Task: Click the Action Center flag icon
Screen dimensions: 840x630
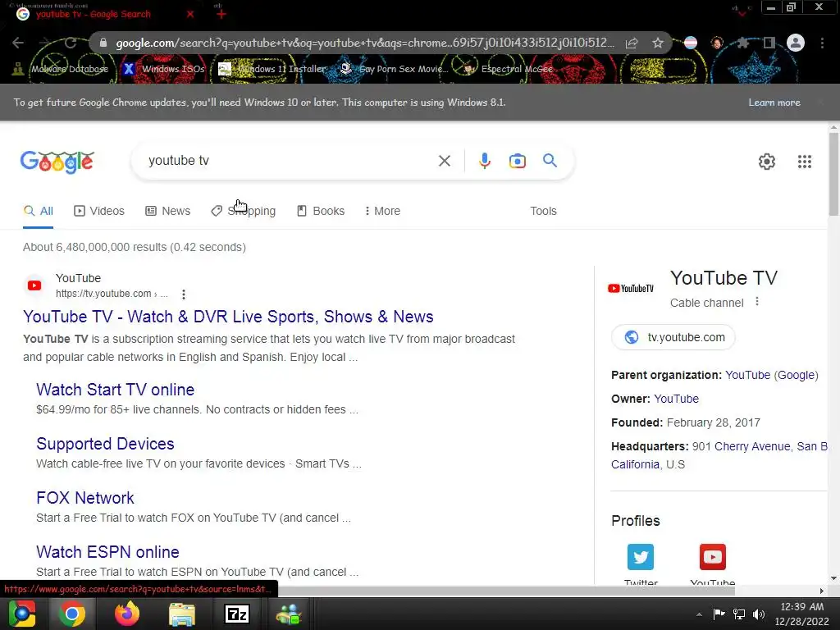Action: pyautogui.click(x=719, y=614)
